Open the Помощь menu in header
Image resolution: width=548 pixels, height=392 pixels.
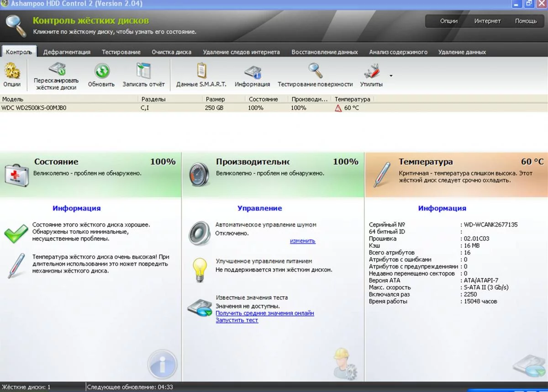[526, 21]
